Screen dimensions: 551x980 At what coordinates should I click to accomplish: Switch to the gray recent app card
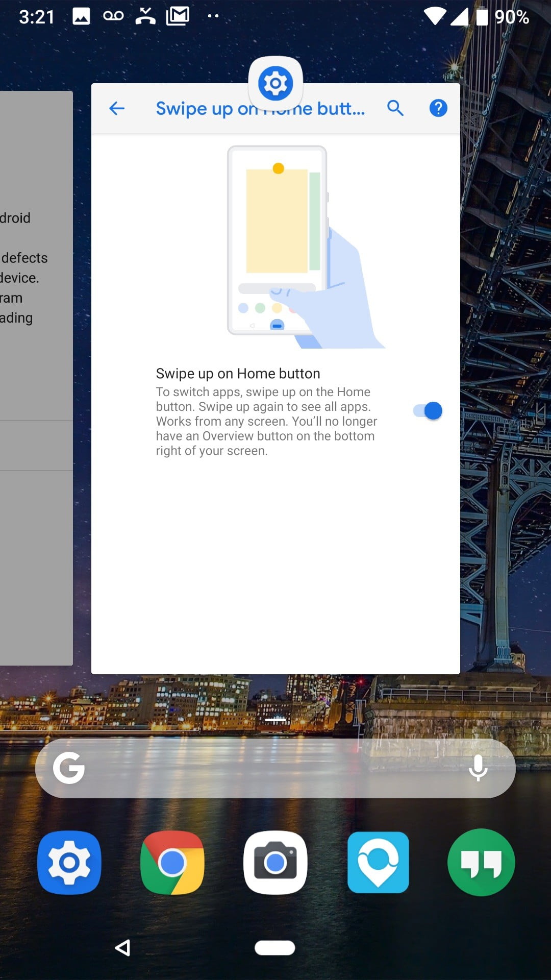pyautogui.click(x=36, y=378)
